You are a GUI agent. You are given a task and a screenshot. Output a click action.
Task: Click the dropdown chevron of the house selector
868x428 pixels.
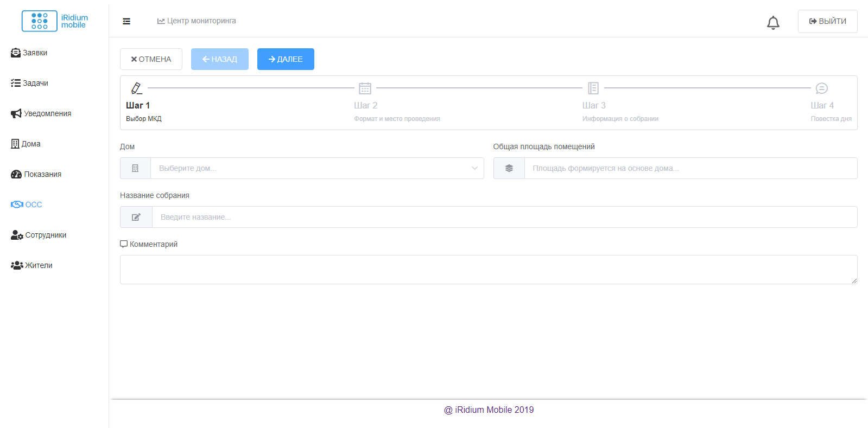point(474,168)
